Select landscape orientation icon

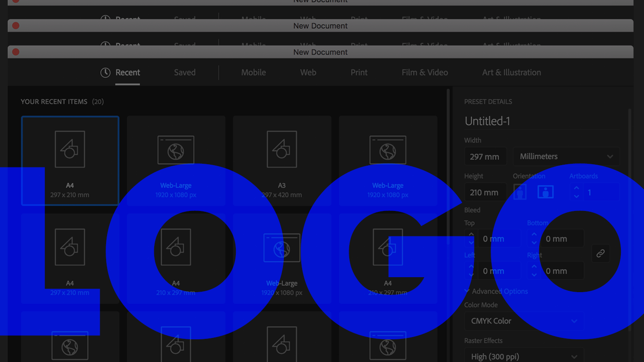click(x=545, y=192)
